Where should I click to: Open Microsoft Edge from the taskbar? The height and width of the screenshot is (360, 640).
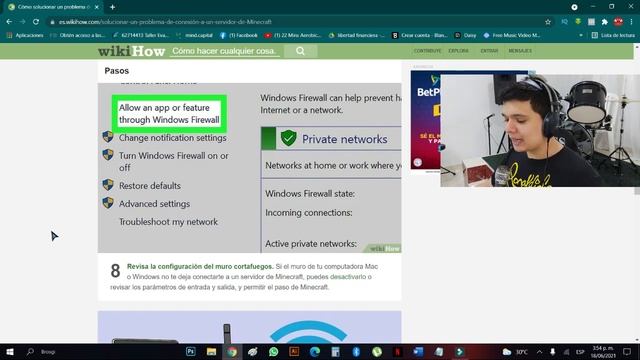pyautogui.click(x=315, y=351)
